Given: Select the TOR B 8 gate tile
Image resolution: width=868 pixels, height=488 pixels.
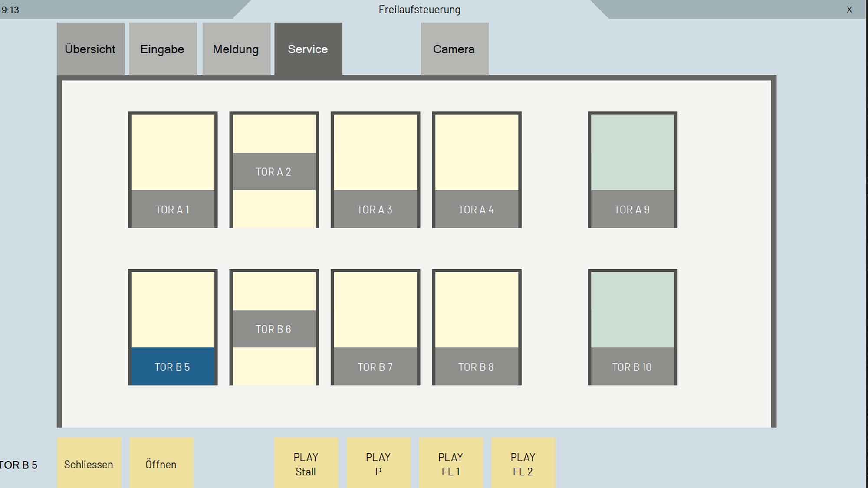Looking at the screenshot, I should (477, 328).
